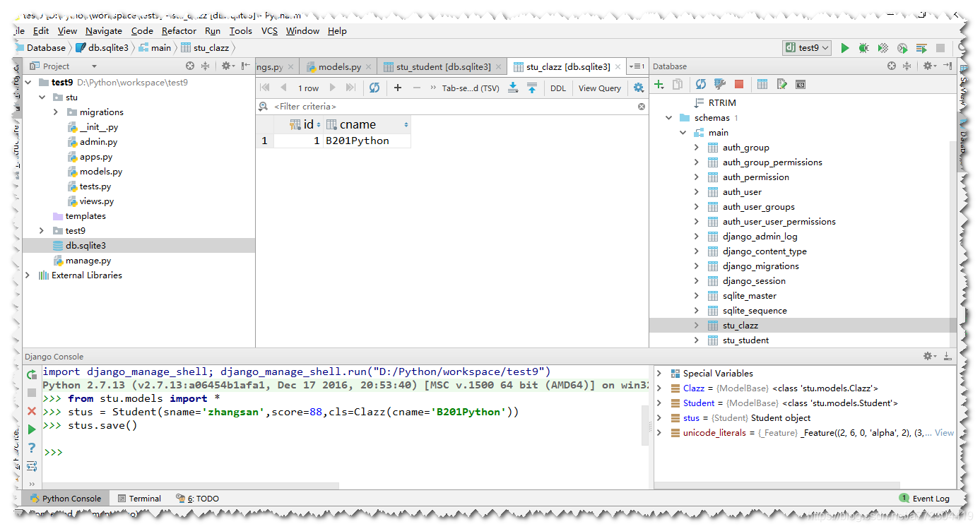Expand the auth_user table node

[695, 191]
